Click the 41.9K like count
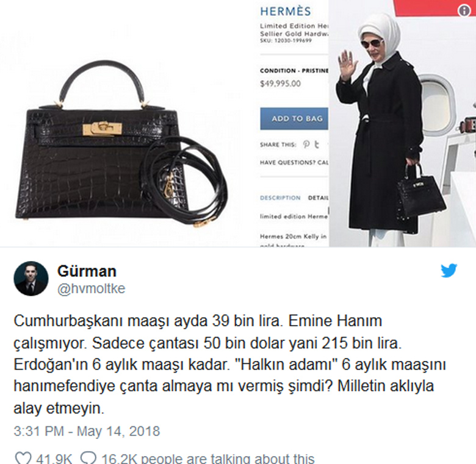This screenshot has height=464, width=476. [54, 459]
